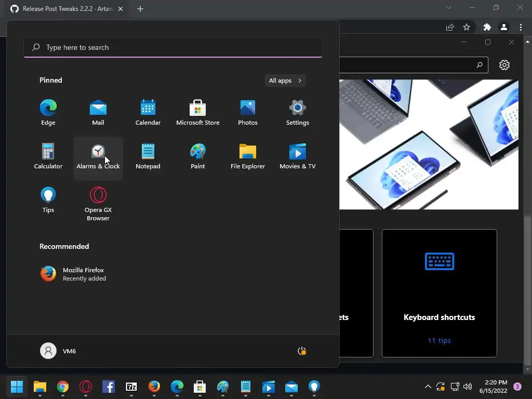532x399 pixels.
Task: Open a new Chrome tab
Action: pos(140,9)
